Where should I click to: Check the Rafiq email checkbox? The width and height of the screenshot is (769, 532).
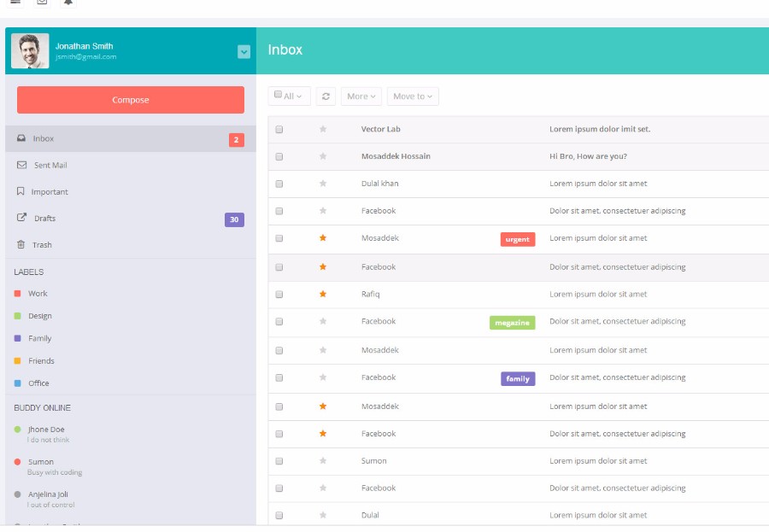tap(279, 295)
